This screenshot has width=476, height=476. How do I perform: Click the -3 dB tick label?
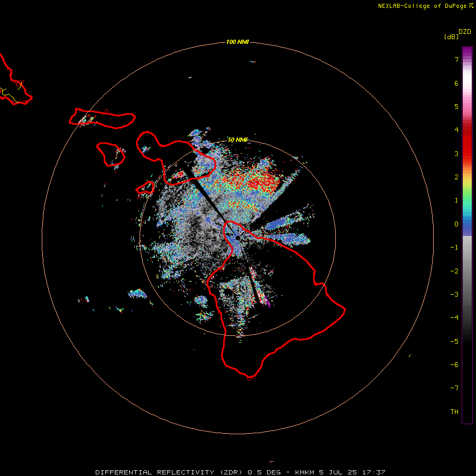click(454, 295)
